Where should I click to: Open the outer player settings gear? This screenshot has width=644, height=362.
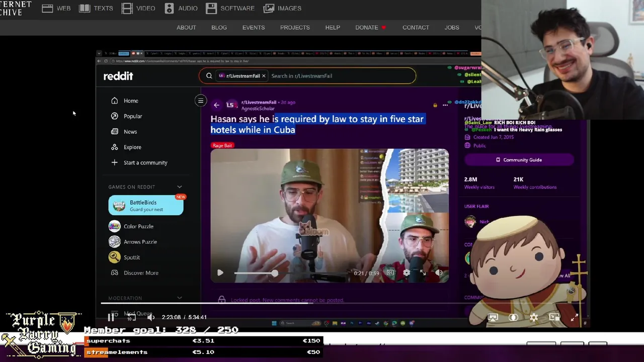534,317
